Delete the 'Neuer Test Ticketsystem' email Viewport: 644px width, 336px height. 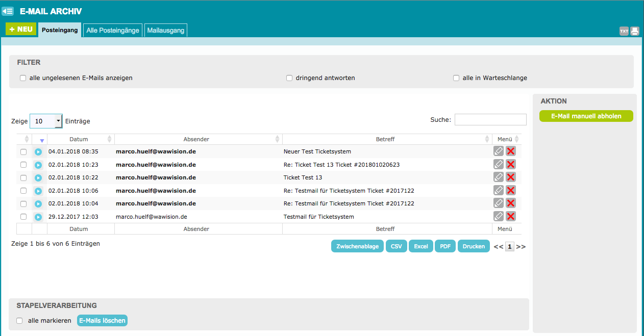pos(511,151)
